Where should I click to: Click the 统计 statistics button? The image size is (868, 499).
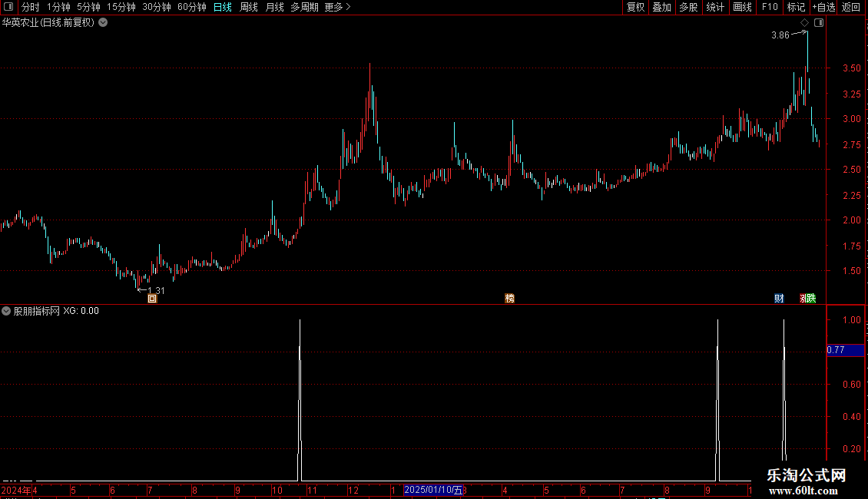(x=714, y=7)
